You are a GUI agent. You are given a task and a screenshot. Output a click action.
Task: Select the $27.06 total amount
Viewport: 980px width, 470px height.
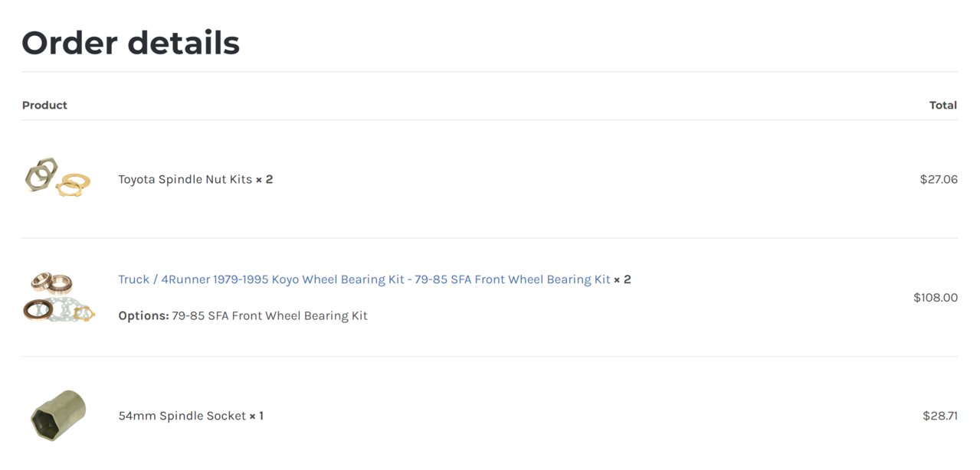939,179
